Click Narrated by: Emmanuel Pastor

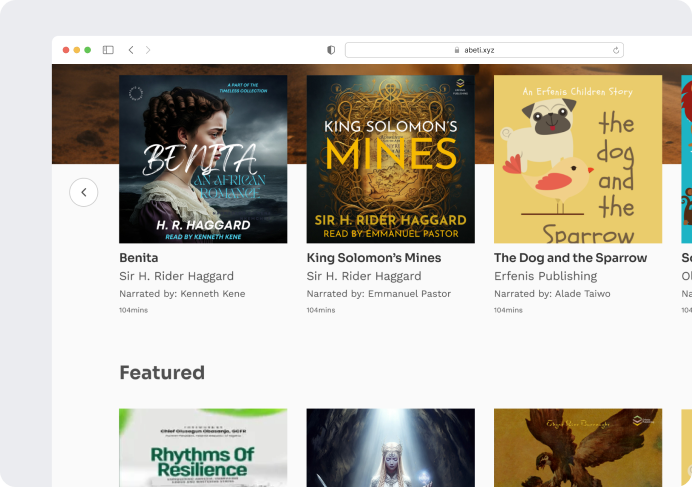[x=379, y=294]
